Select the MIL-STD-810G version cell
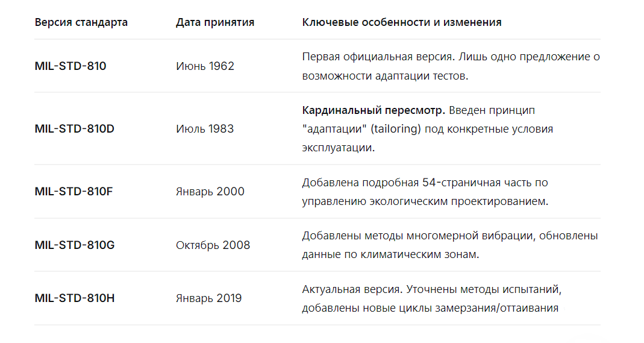The width and height of the screenshot is (644, 343). point(75,245)
